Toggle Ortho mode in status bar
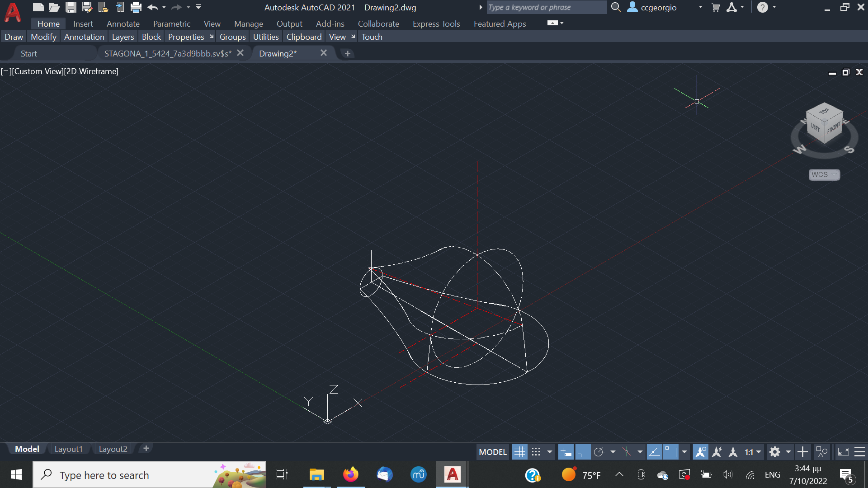 (x=583, y=452)
